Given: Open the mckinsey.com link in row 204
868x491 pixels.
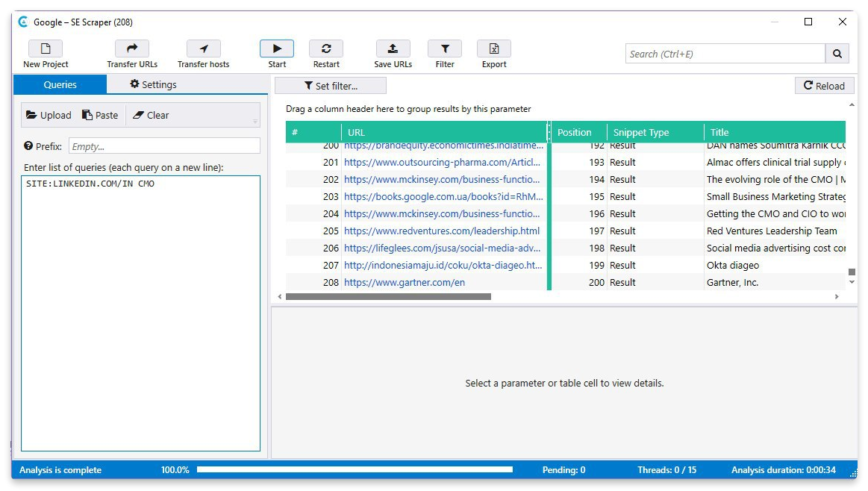Looking at the screenshot, I should tap(442, 213).
